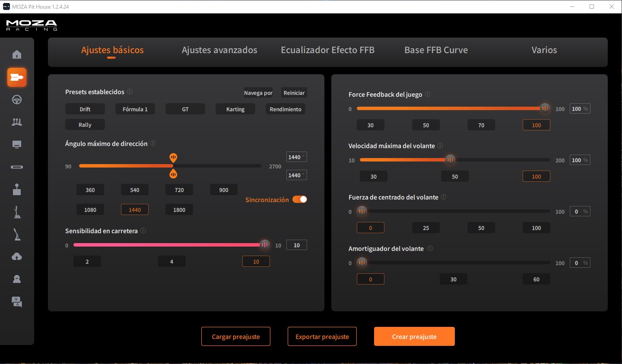Select the wheel base motor icon in sidebar
This screenshot has width=622, height=364.
[x=17, y=77]
